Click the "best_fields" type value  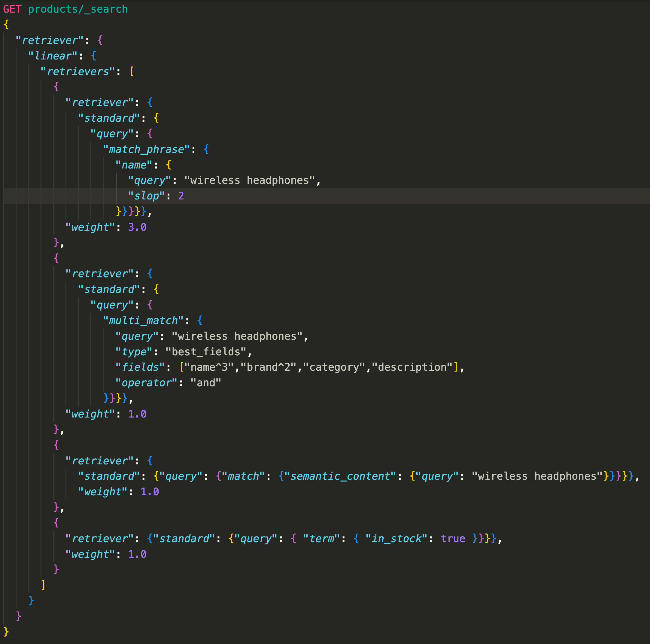point(206,352)
